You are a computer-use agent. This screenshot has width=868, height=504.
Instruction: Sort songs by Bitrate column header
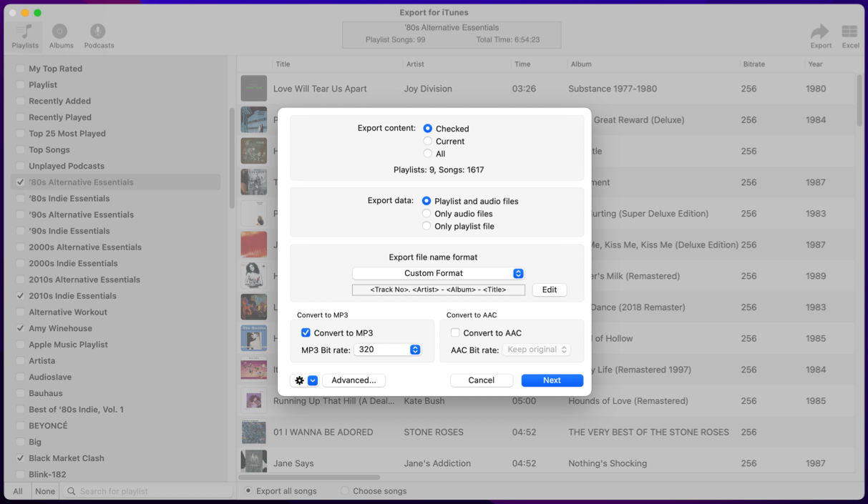754,64
